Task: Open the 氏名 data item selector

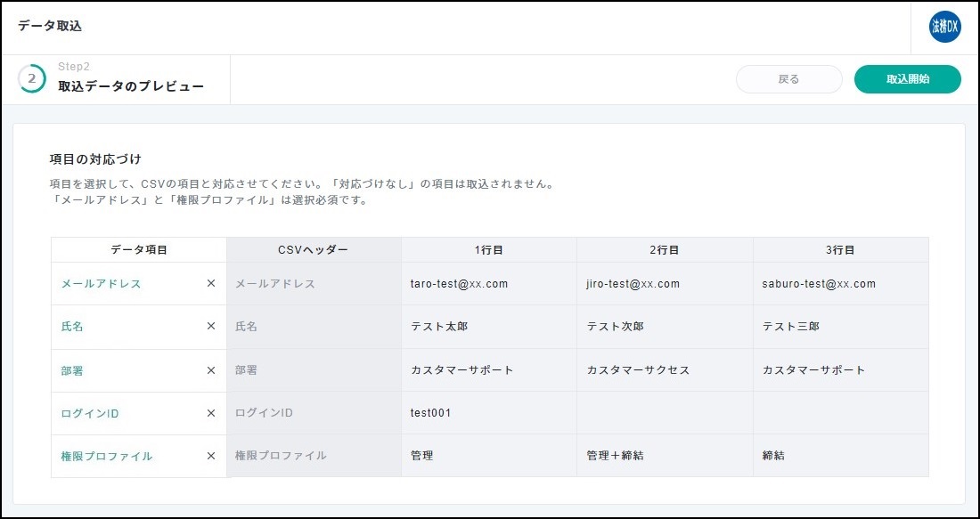Action: click(x=125, y=327)
